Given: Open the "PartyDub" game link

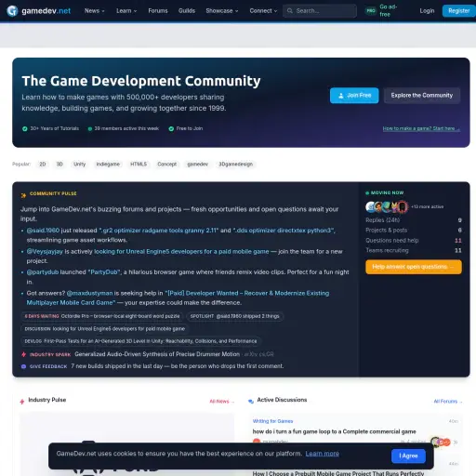Looking at the screenshot, I should (x=104, y=272).
